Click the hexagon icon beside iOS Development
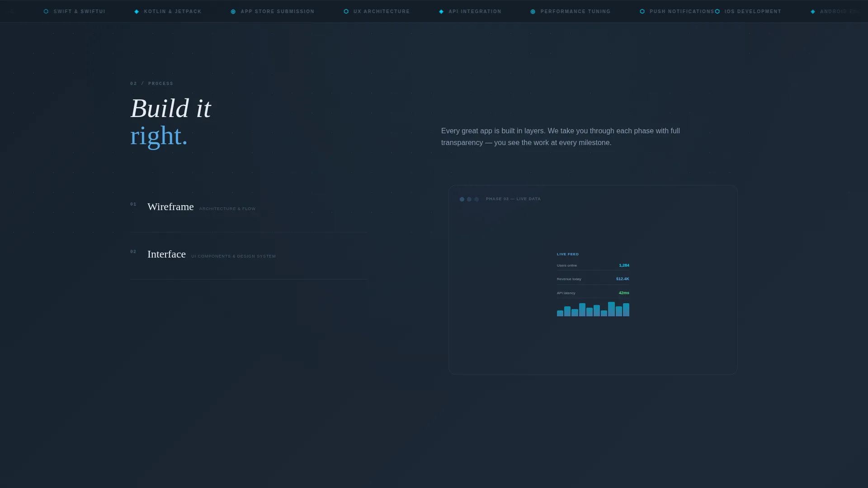Image resolution: width=868 pixels, height=488 pixels. tap(717, 12)
